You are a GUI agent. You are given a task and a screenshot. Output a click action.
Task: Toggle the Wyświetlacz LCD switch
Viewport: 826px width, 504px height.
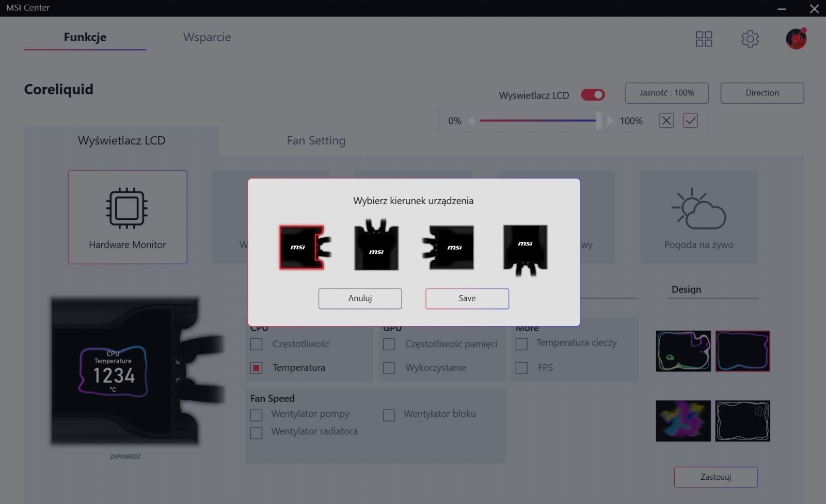593,95
